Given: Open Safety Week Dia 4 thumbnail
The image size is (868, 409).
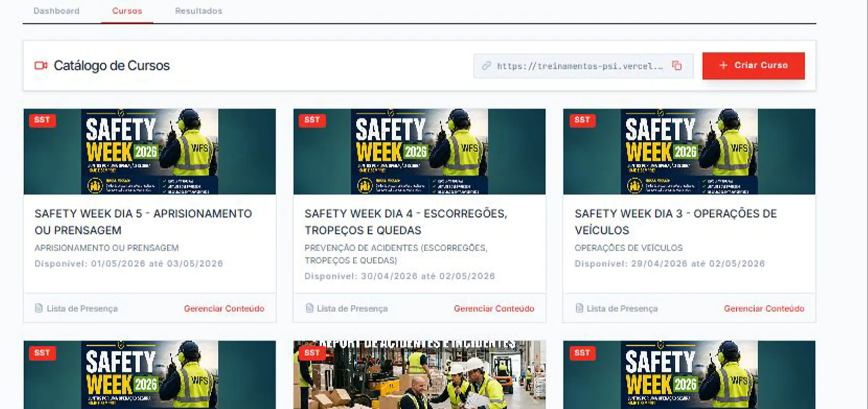Looking at the screenshot, I should pyautogui.click(x=419, y=152).
